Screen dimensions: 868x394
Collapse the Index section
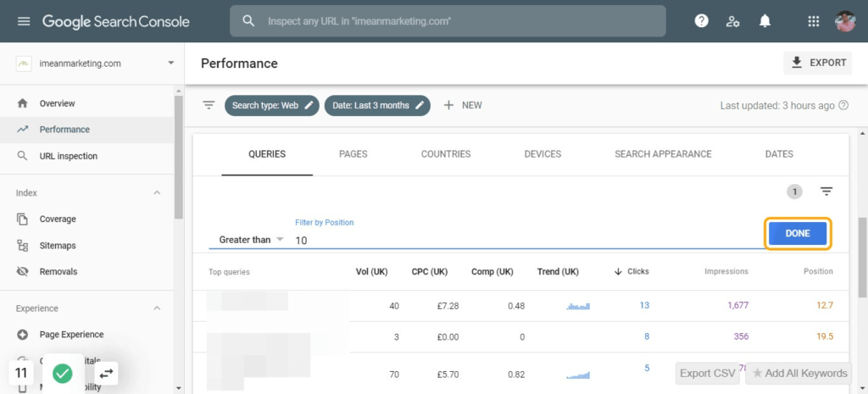click(x=157, y=193)
